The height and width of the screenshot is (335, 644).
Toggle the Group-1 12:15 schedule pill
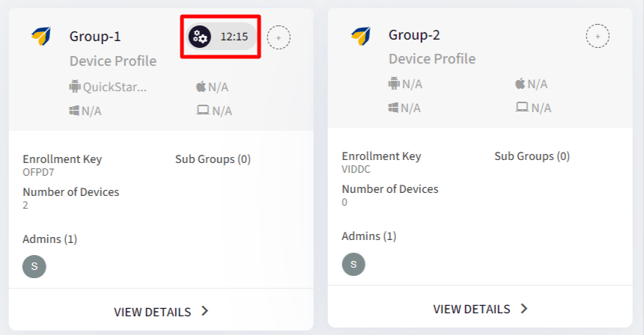233,36
